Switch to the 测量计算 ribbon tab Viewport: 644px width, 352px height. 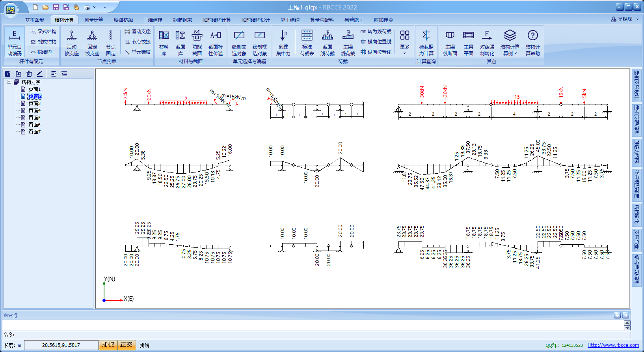tap(94, 20)
